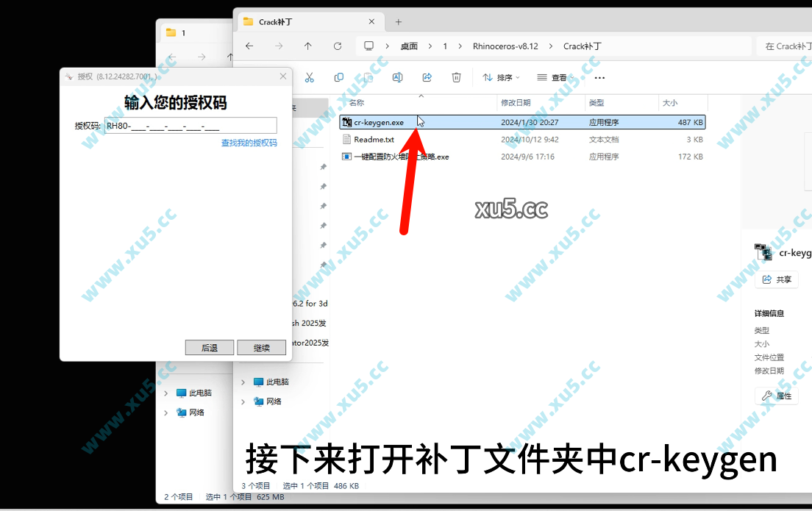Expand 此电脑 in the sidebar tree
The height and width of the screenshot is (511, 812).
(x=243, y=382)
